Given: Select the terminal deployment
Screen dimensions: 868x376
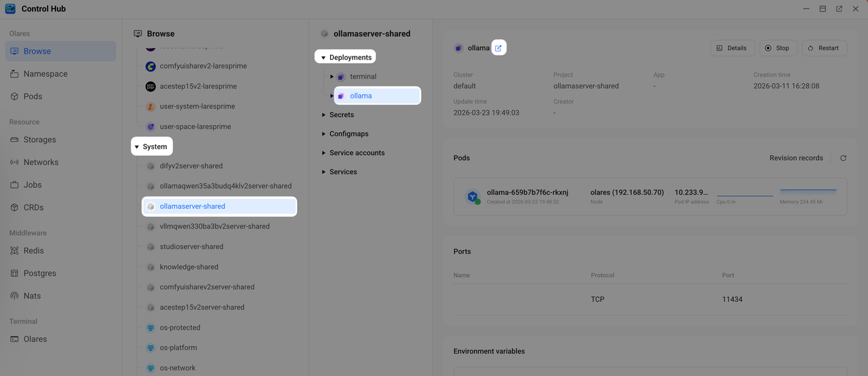Looking at the screenshot, I should (x=363, y=77).
